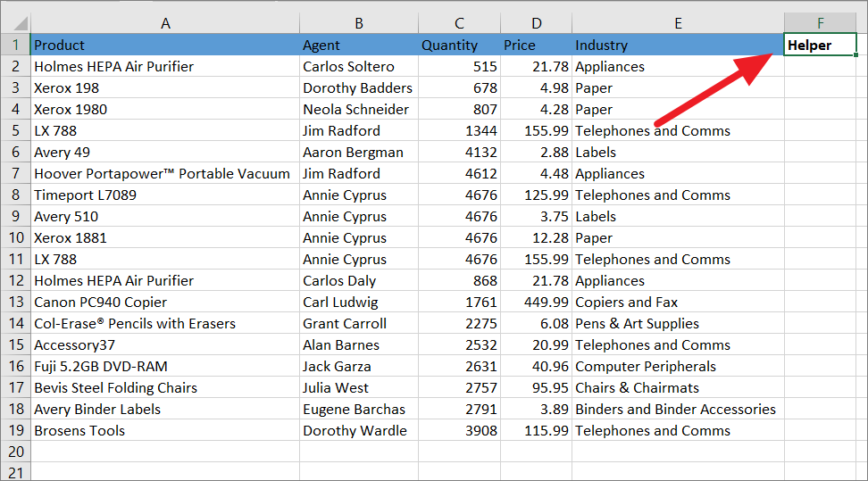Click quantity 515
This screenshot has height=481, width=868.
pyautogui.click(x=460, y=66)
